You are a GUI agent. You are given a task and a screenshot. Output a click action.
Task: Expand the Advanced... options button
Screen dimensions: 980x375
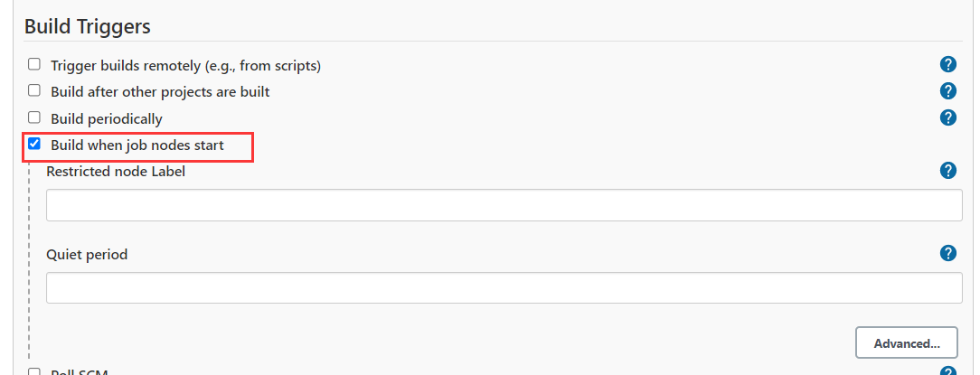907,343
